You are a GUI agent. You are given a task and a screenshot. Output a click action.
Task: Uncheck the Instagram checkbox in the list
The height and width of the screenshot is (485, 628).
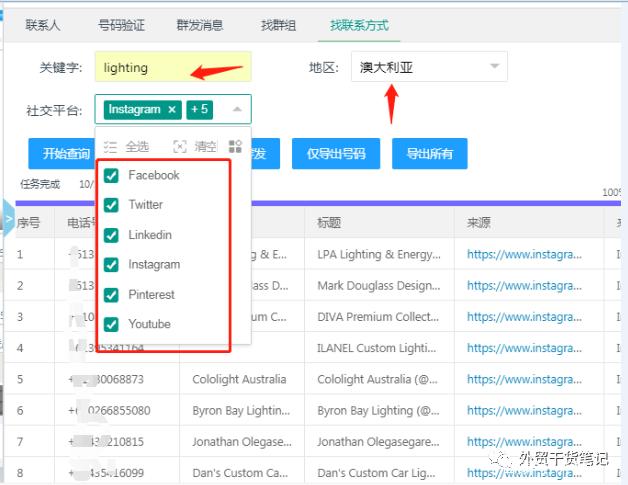point(111,265)
